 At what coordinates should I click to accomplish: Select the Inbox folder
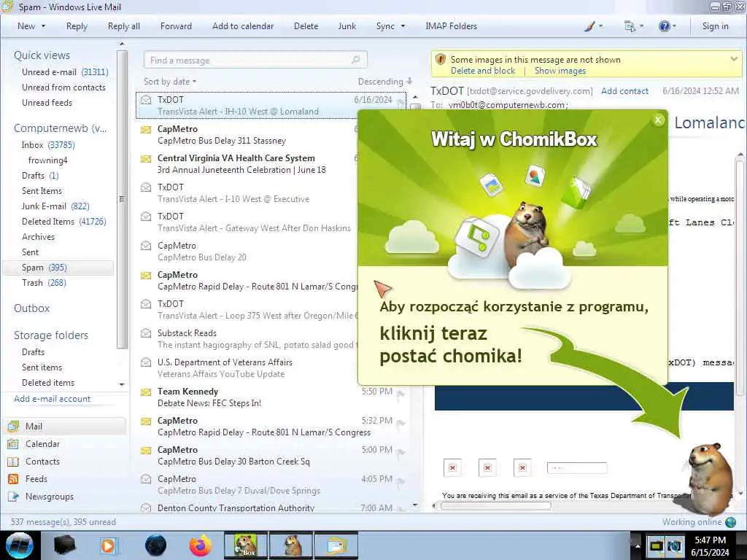(x=47, y=145)
